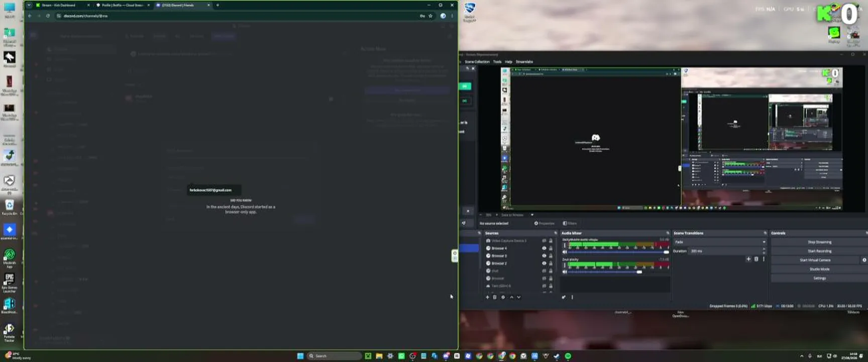This screenshot has width=868, height=362.
Task: Go back in the Chrome browser
Action: 30,16
